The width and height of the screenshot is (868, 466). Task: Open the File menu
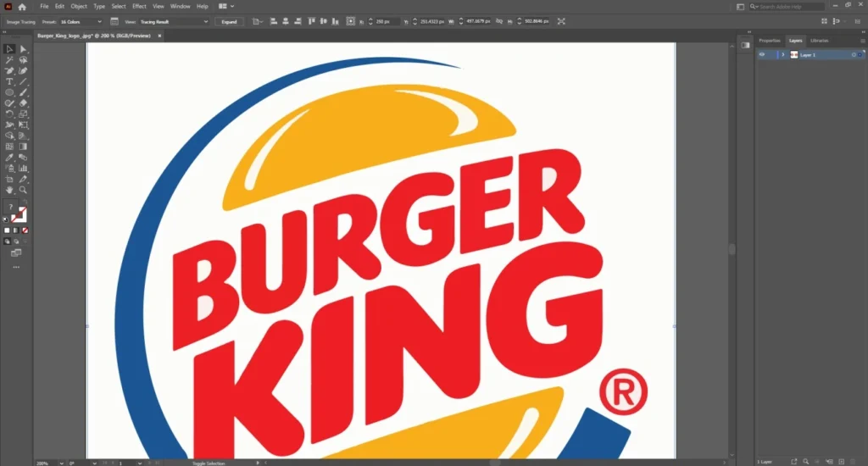click(44, 6)
